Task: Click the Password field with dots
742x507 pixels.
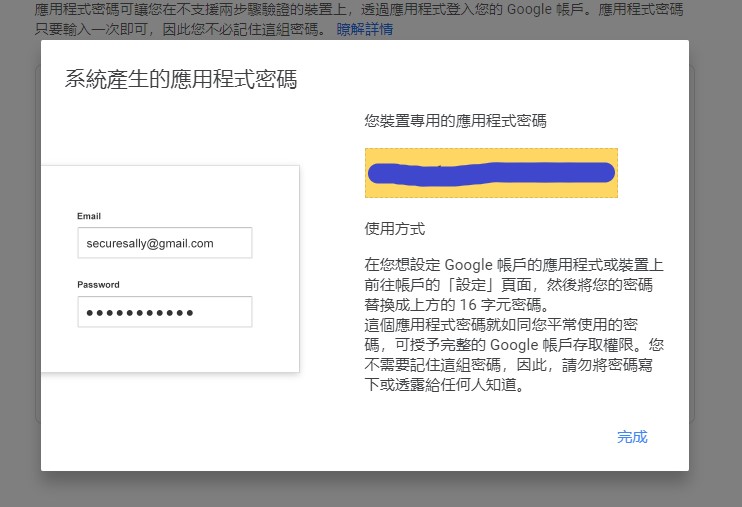Action: coord(165,311)
